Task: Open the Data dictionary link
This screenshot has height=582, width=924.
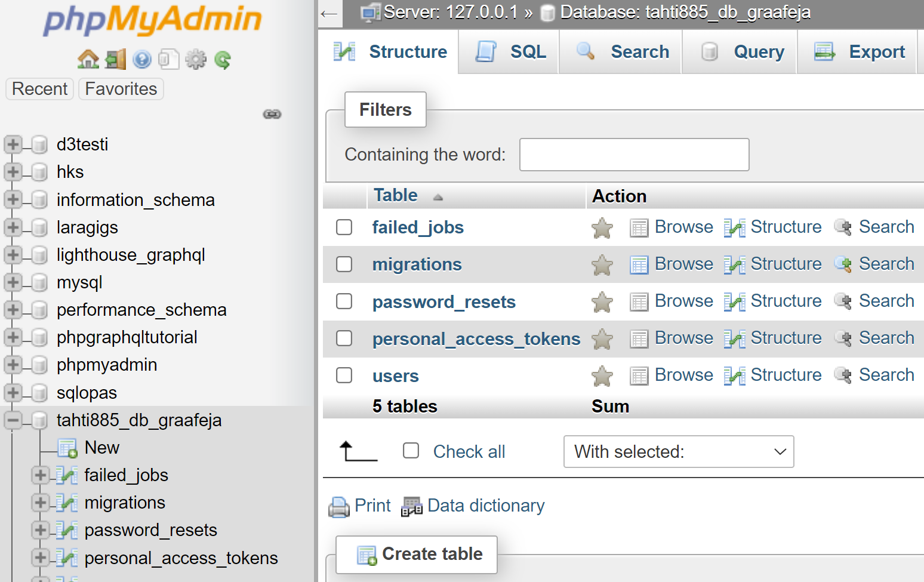Action: (486, 506)
